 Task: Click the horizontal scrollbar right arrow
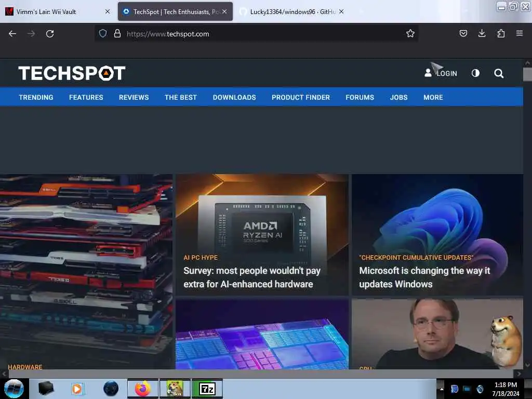coord(519,374)
